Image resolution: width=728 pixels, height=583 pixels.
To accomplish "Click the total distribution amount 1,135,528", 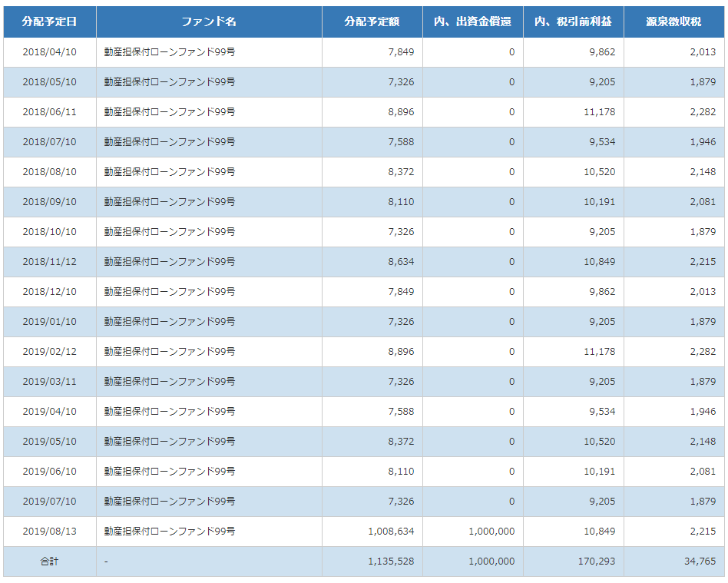I will pos(391,561).
